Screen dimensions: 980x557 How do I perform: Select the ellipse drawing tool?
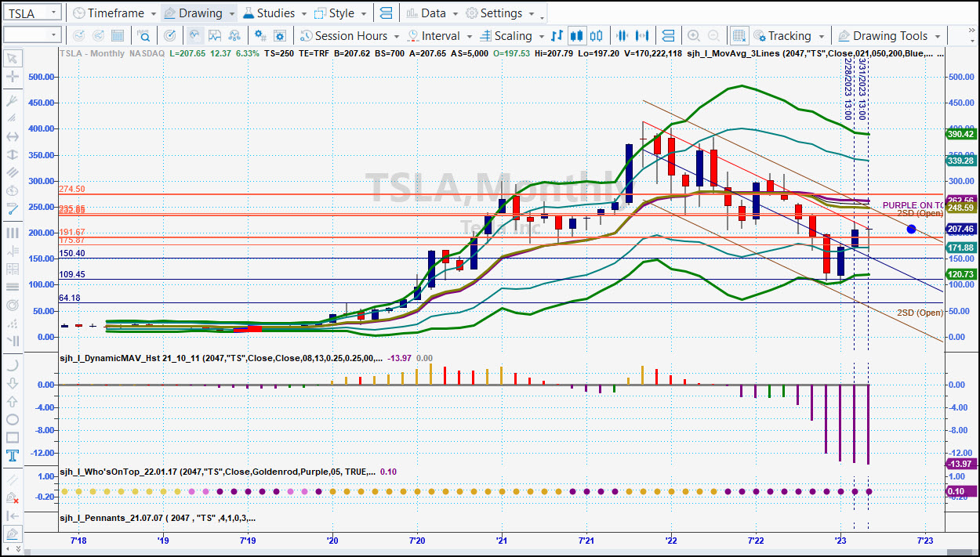click(12, 419)
